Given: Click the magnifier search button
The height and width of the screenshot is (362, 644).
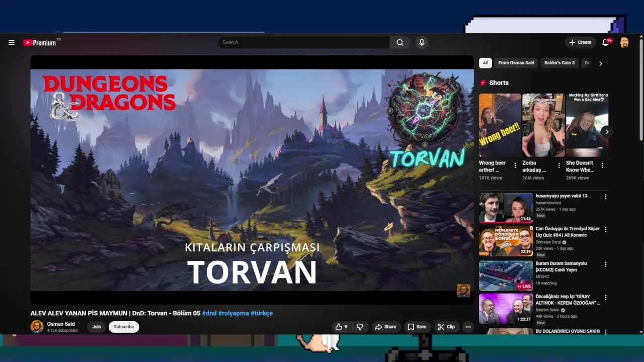Looking at the screenshot, I should pos(400,43).
